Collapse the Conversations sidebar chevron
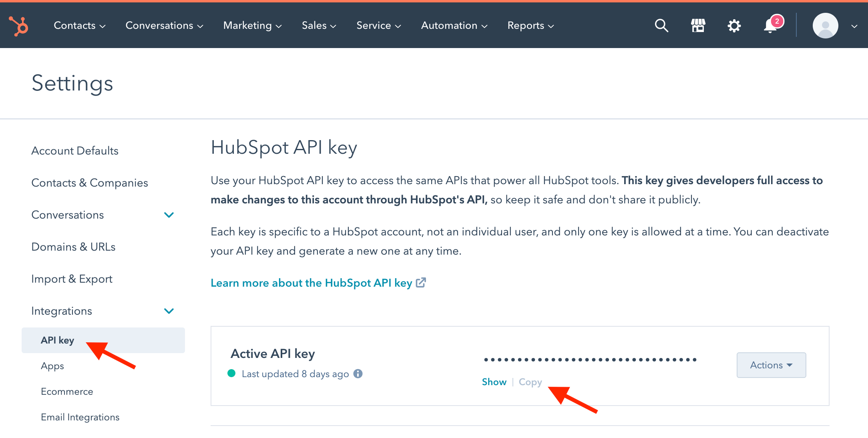 click(x=169, y=215)
